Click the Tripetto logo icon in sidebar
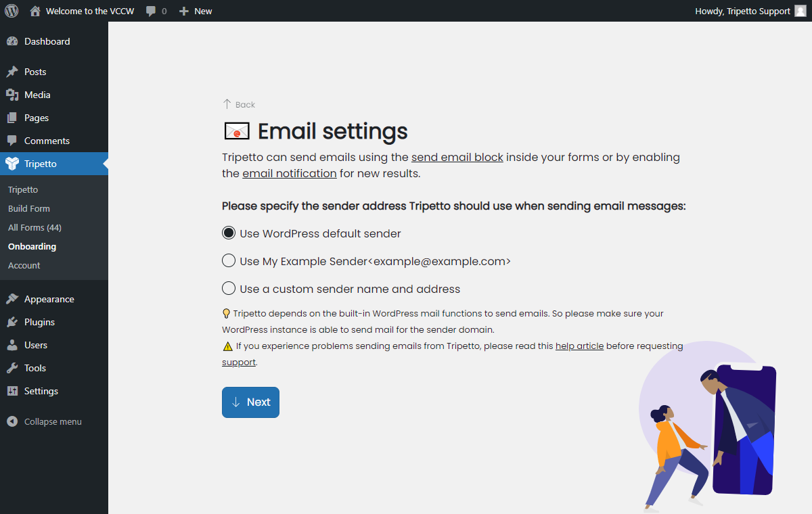812x514 pixels. (12, 164)
